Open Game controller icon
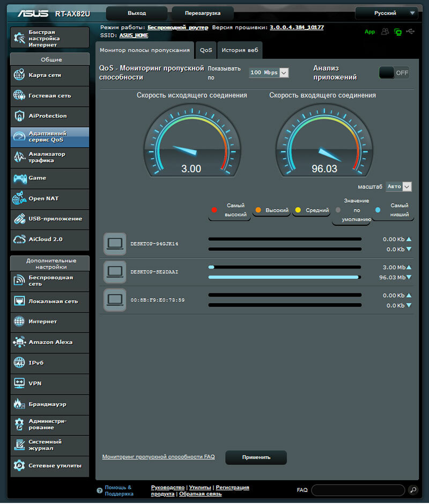This screenshot has height=504, width=429. (20, 178)
